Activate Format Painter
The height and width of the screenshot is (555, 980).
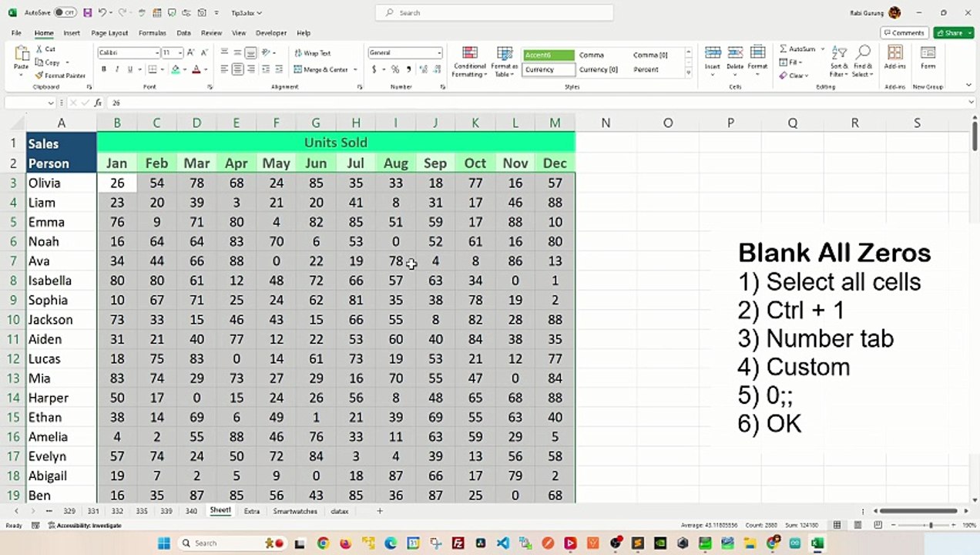coord(60,76)
